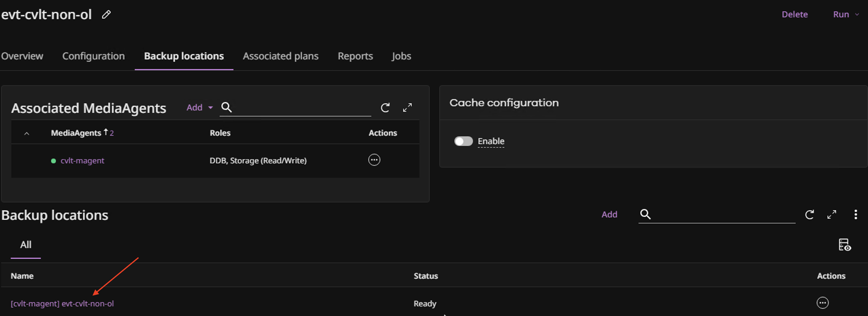868x316 pixels.
Task: Select the All filter tab
Action: pyautogui.click(x=26, y=245)
